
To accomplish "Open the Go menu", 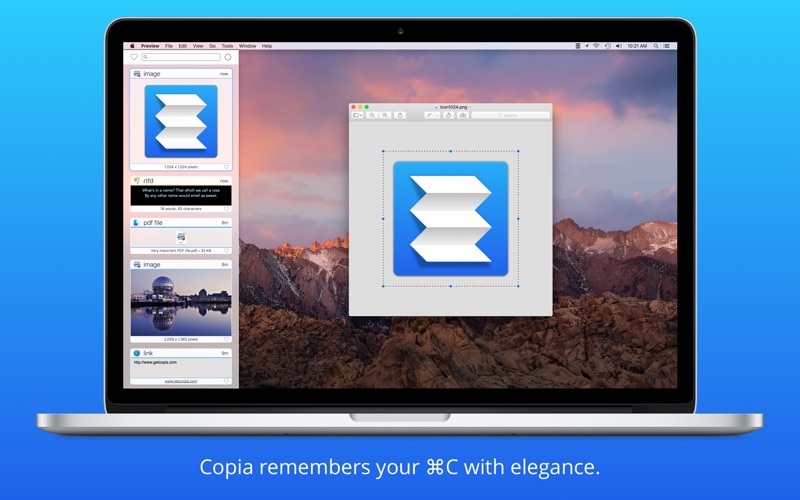I will [212, 46].
